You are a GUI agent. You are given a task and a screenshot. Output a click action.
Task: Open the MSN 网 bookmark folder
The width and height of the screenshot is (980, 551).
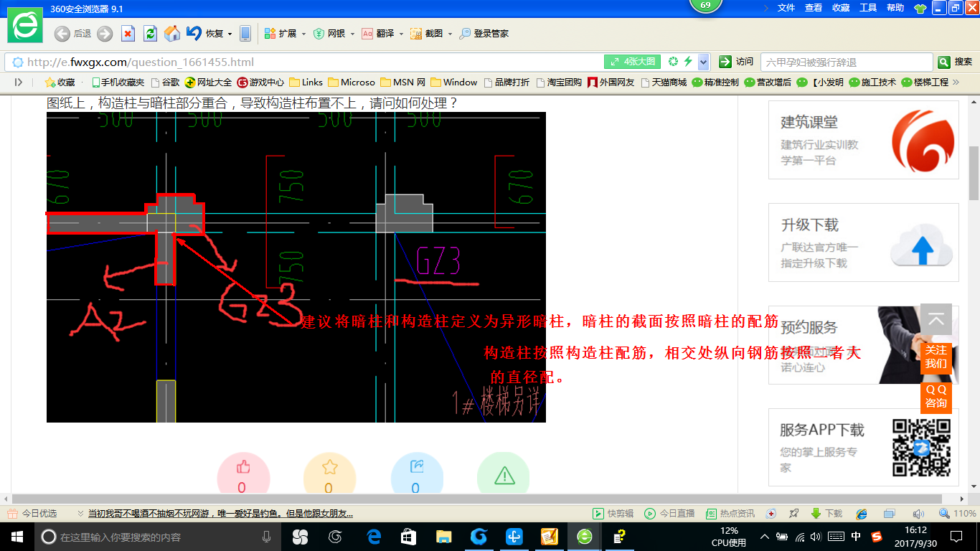click(403, 83)
